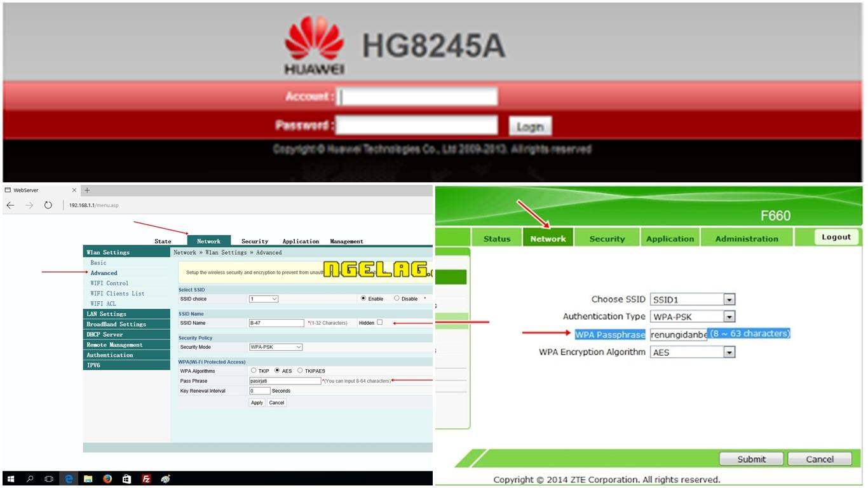Open Task View on the taskbar

pyautogui.click(x=49, y=479)
